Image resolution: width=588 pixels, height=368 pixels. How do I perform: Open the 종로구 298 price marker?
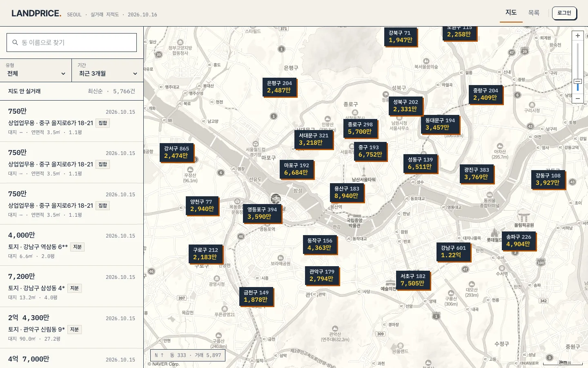[360, 128]
